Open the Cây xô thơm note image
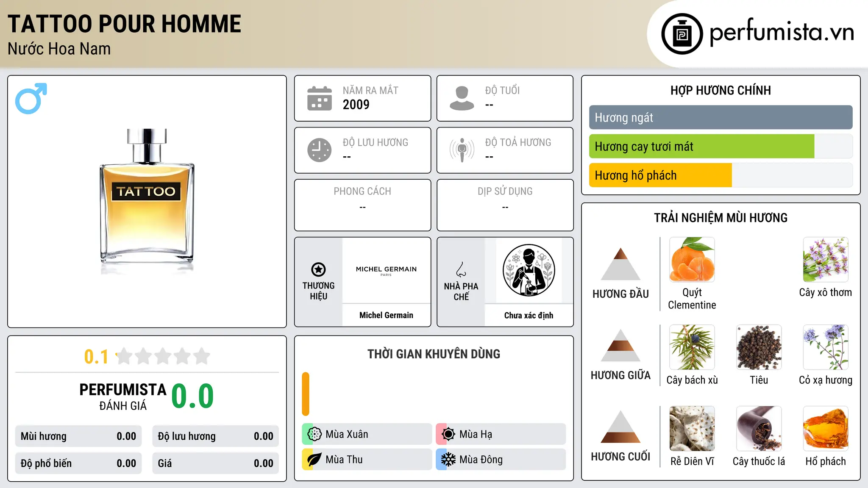 pyautogui.click(x=826, y=260)
